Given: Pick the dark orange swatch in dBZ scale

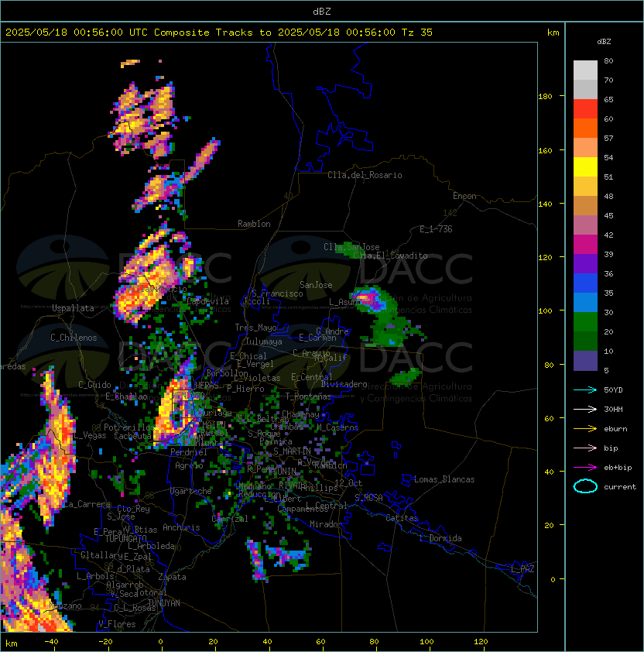Looking at the screenshot, I should (x=585, y=128).
